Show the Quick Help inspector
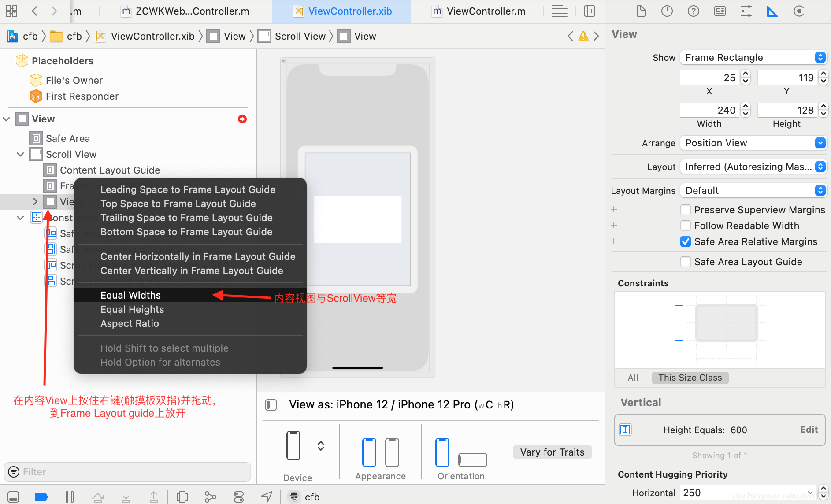This screenshot has width=831, height=504. click(694, 11)
